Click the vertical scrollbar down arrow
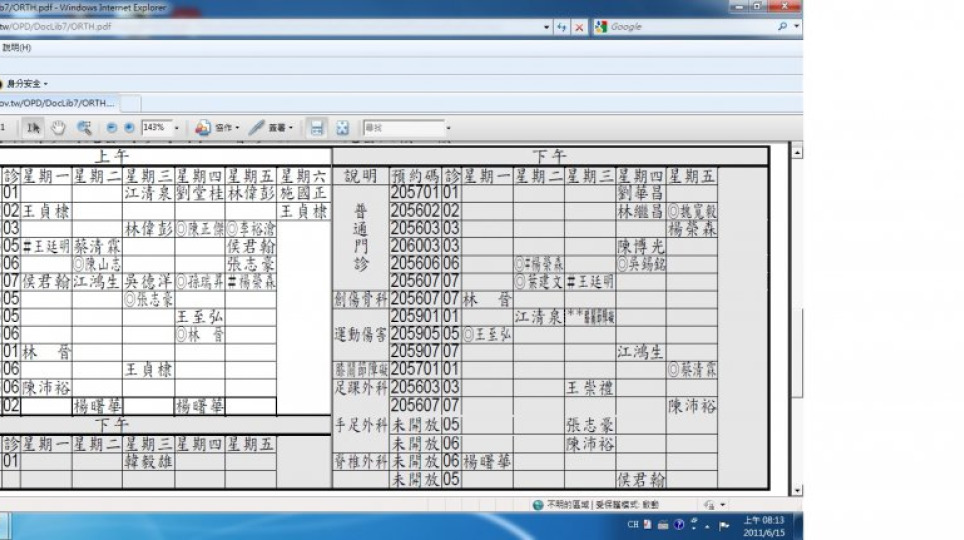Image resolution: width=964 pixels, height=540 pixels. (797, 490)
